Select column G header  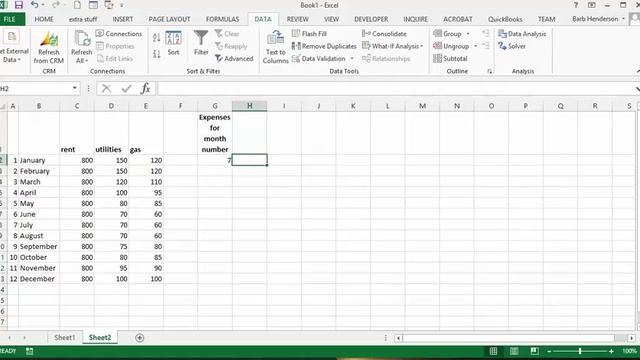click(x=215, y=106)
